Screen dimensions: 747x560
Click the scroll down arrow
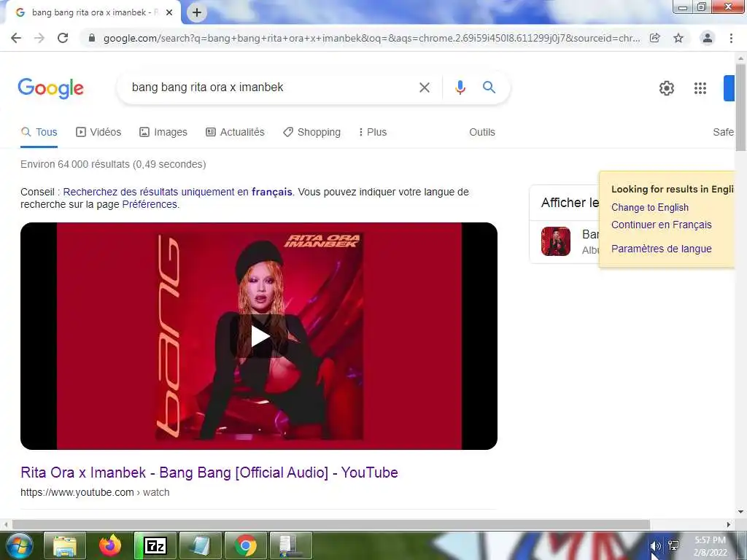pos(740,512)
